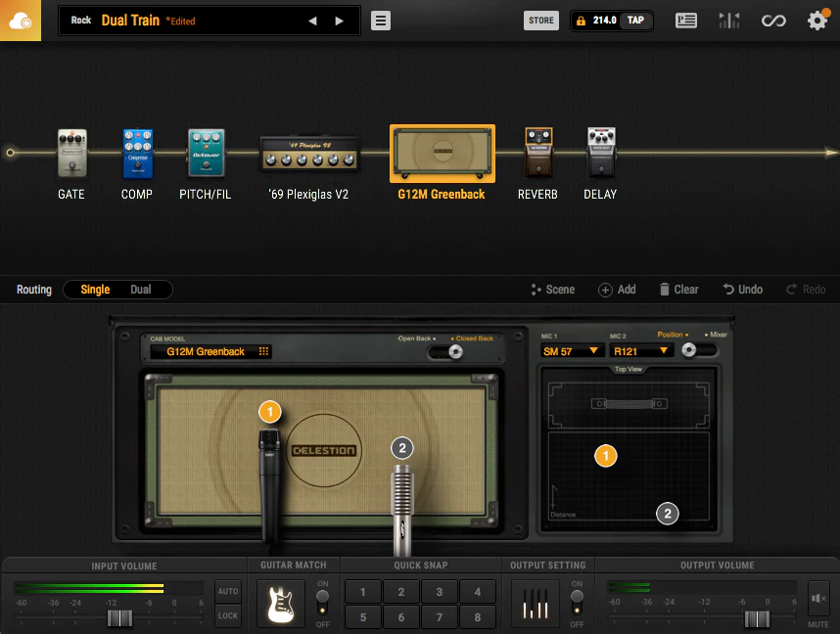
Task: Switch routing to Dual
Action: click(x=141, y=290)
